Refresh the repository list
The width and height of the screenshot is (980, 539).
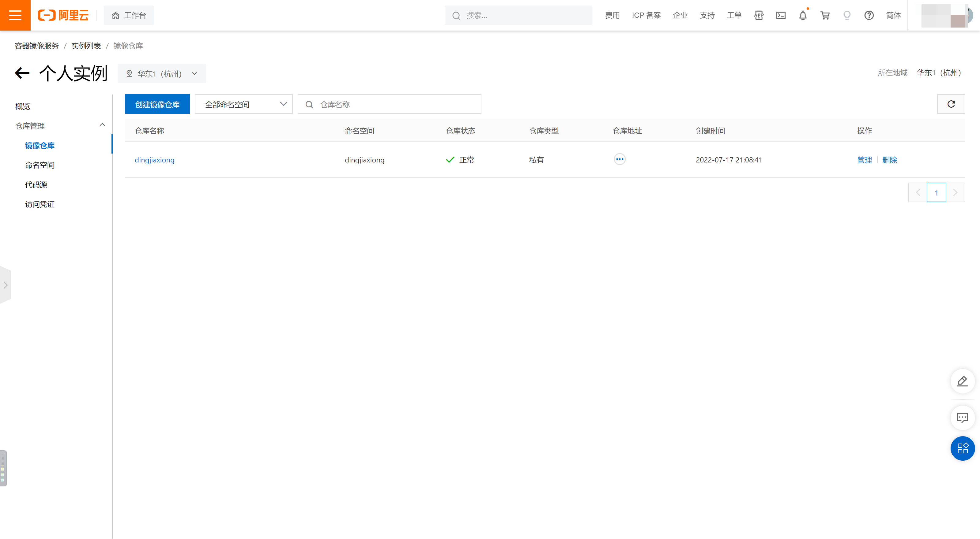(x=951, y=104)
